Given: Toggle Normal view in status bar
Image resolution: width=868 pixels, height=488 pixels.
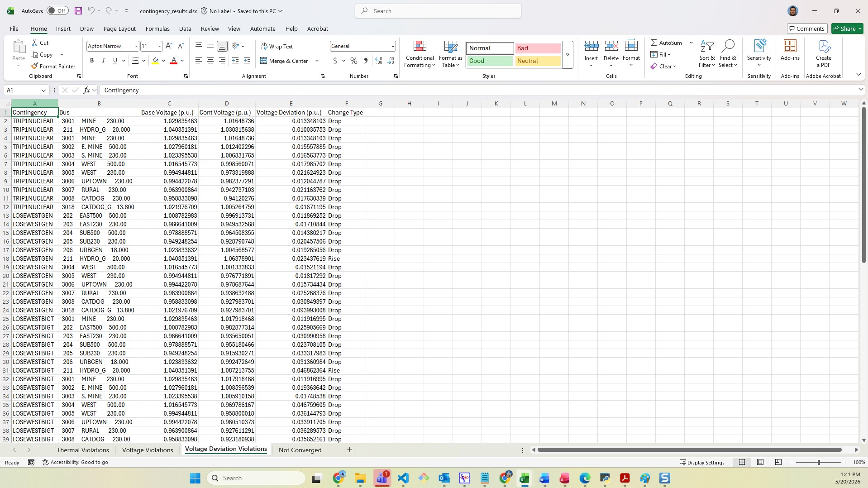Looking at the screenshot, I should 742,462.
